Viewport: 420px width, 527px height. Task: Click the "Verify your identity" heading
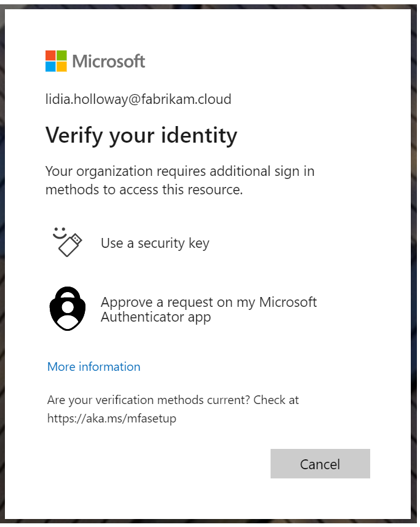141,135
